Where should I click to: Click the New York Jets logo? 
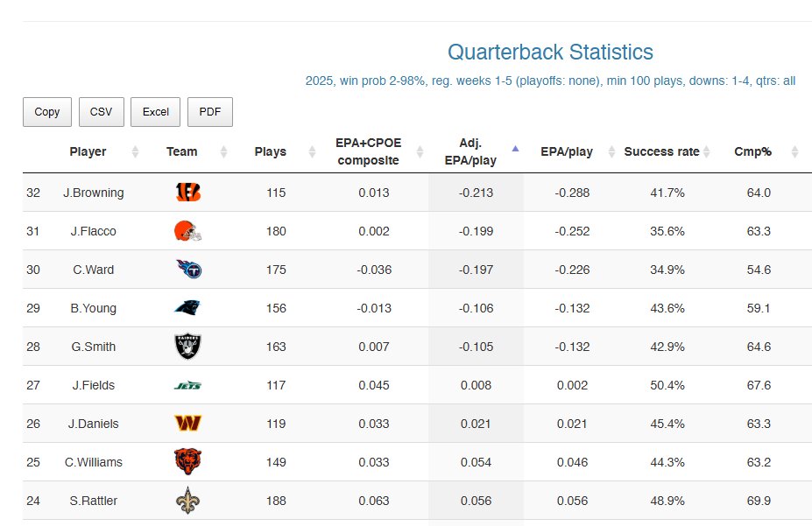click(x=187, y=385)
